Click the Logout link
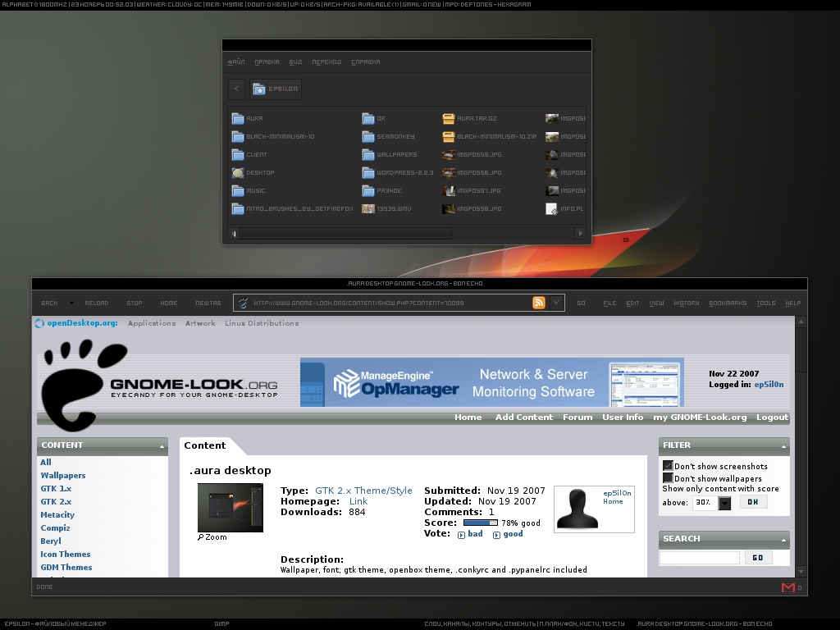This screenshot has height=630, width=840. coord(772,418)
